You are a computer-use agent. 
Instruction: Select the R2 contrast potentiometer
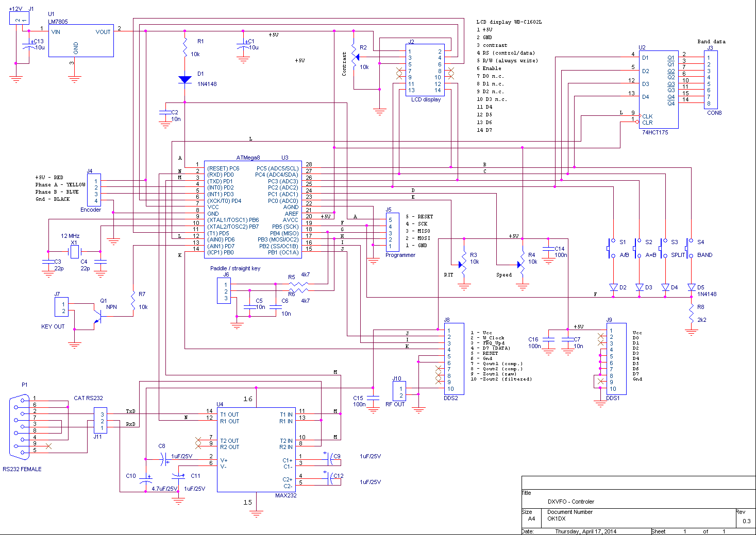[355, 57]
